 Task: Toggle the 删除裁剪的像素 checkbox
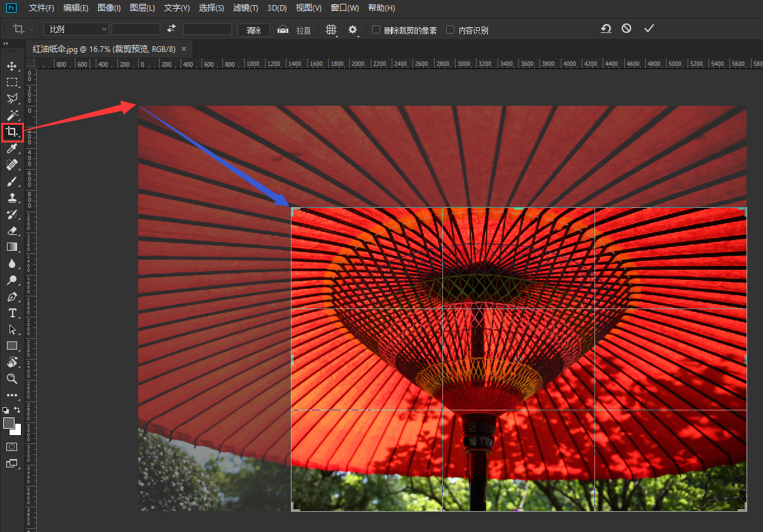tap(376, 29)
